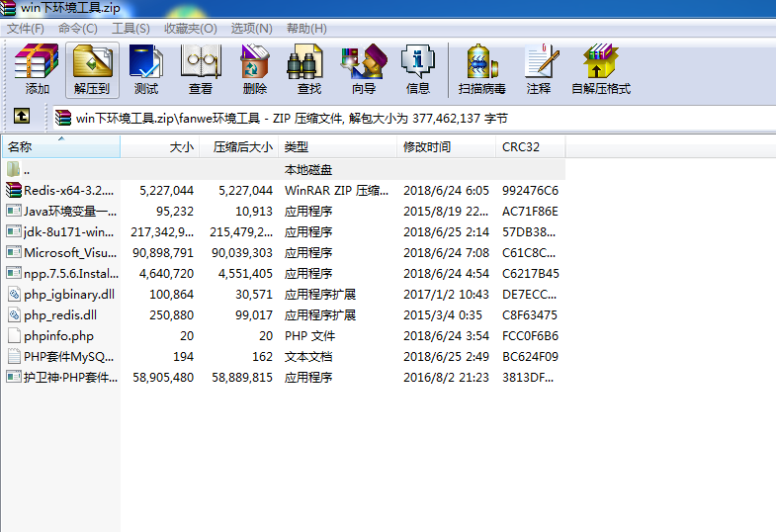Viewport: 776px width, 532px height.
Task: Open the 查找 (Find) binoculars tool
Action: point(309,69)
